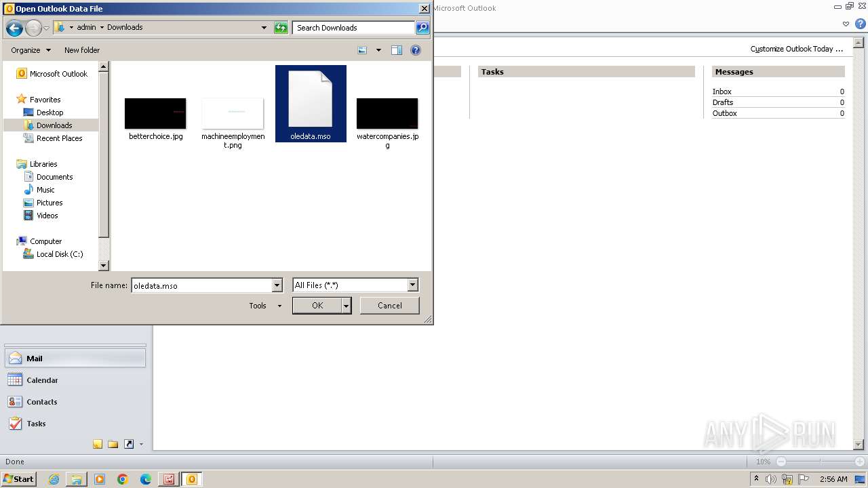The width and height of the screenshot is (868, 488).
Task: Open the Folder List icon in Outlook
Action: [x=113, y=445]
